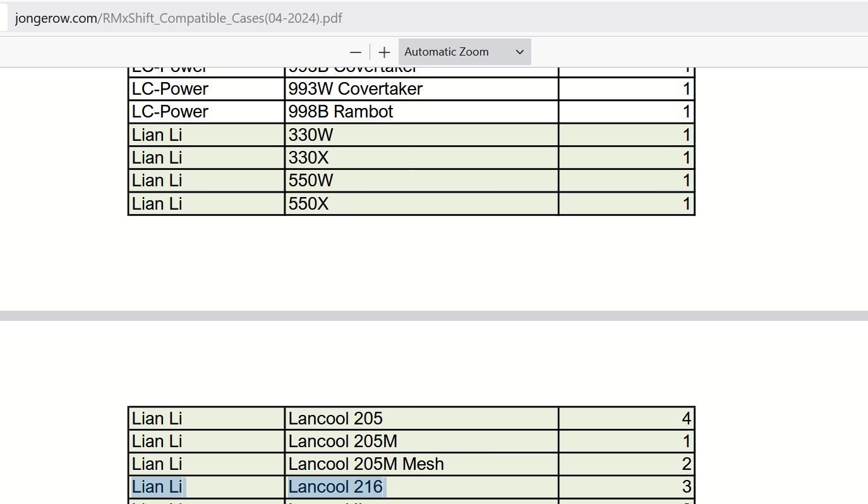The image size is (868, 504).
Task: Select the Lian Li cell beside 550W
Action: (x=207, y=181)
